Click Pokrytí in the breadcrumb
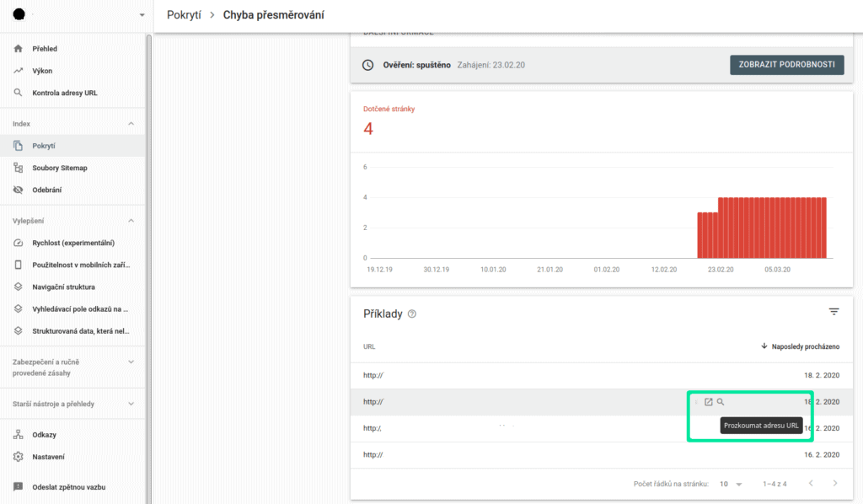The image size is (863, 504). click(x=184, y=15)
